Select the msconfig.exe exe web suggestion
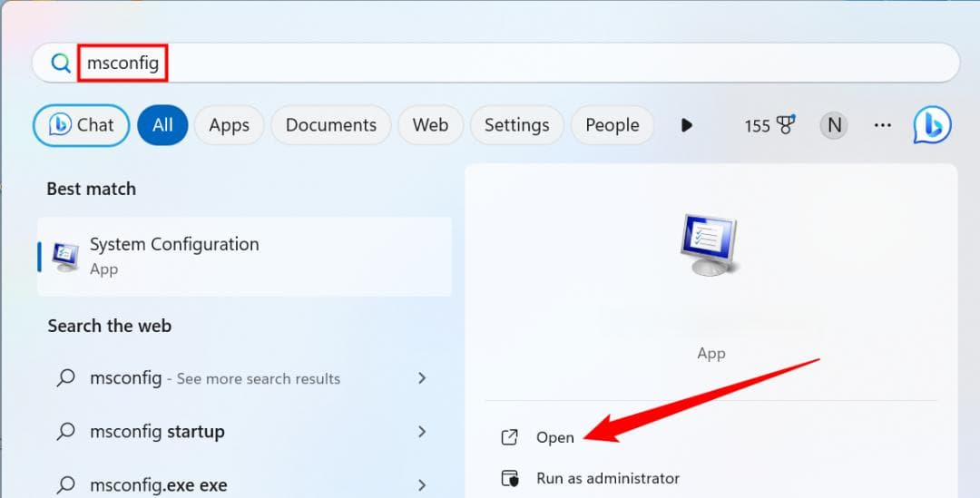Screen dimensions: 980x498 pyautogui.click(x=244, y=485)
